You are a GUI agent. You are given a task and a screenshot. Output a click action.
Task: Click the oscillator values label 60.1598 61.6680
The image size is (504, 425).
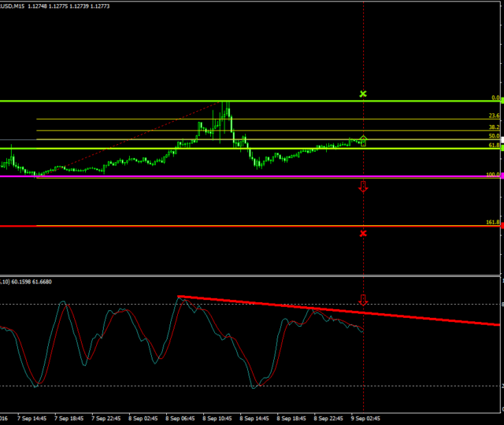pyautogui.click(x=33, y=281)
